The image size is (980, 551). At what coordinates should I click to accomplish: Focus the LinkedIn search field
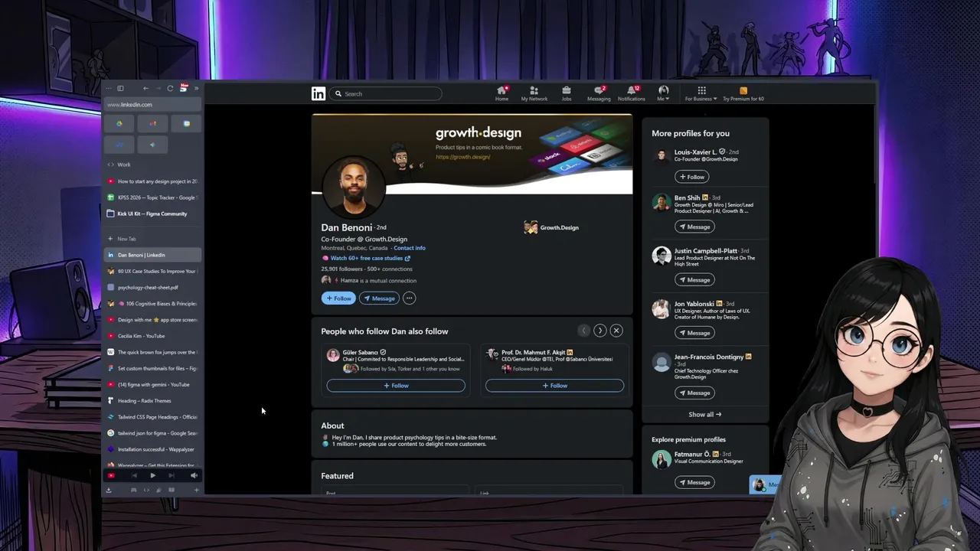pyautogui.click(x=387, y=93)
